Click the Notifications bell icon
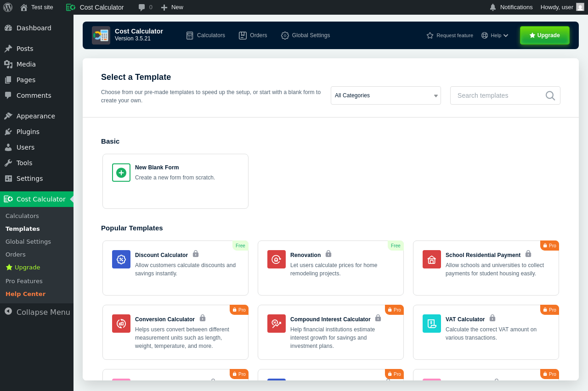Image resolution: width=588 pixels, height=391 pixels. point(493,7)
